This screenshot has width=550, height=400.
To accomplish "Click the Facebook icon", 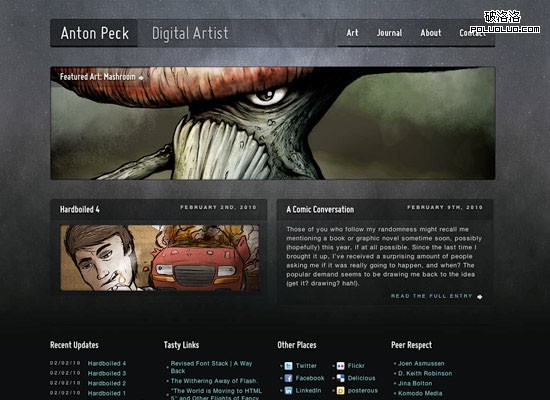I will coord(288,378).
